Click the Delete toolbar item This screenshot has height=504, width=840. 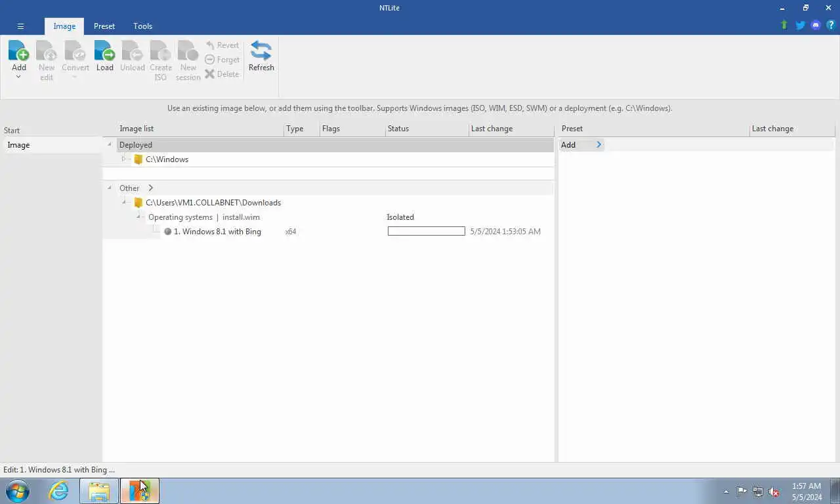222,74
